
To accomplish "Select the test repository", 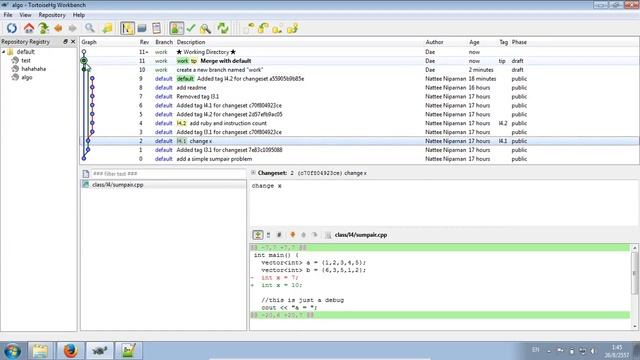I will (x=26, y=60).
